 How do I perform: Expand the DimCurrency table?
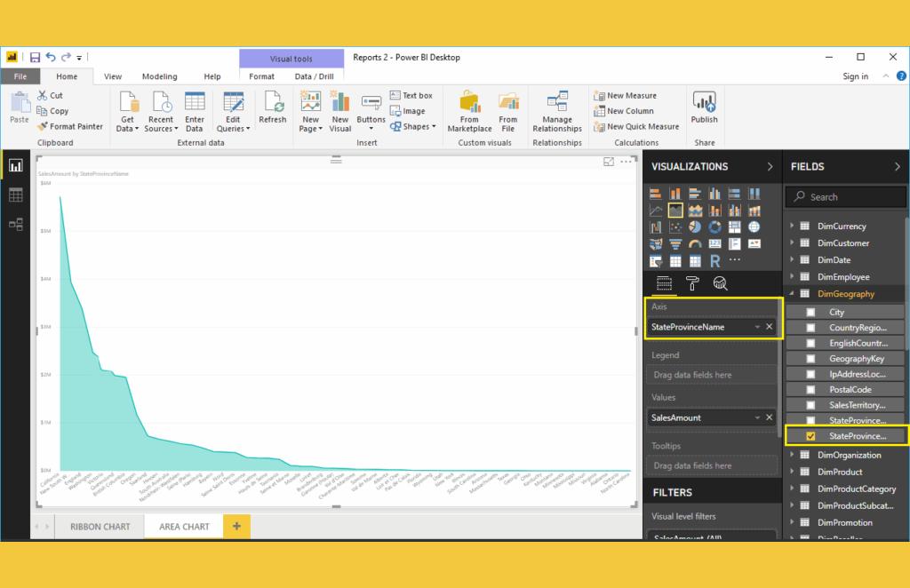pyautogui.click(x=792, y=226)
